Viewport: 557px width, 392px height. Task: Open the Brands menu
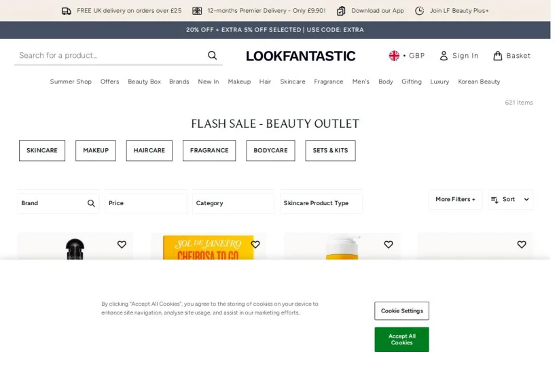(179, 82)
